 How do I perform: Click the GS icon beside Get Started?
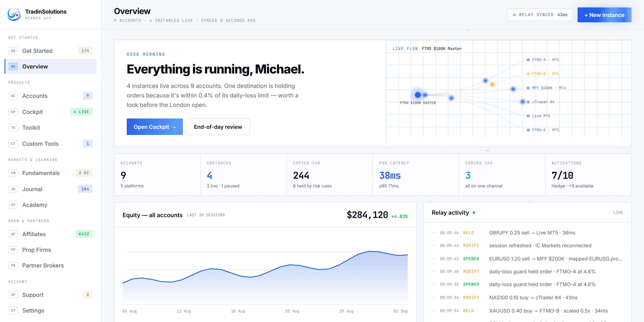pos(13,51)
